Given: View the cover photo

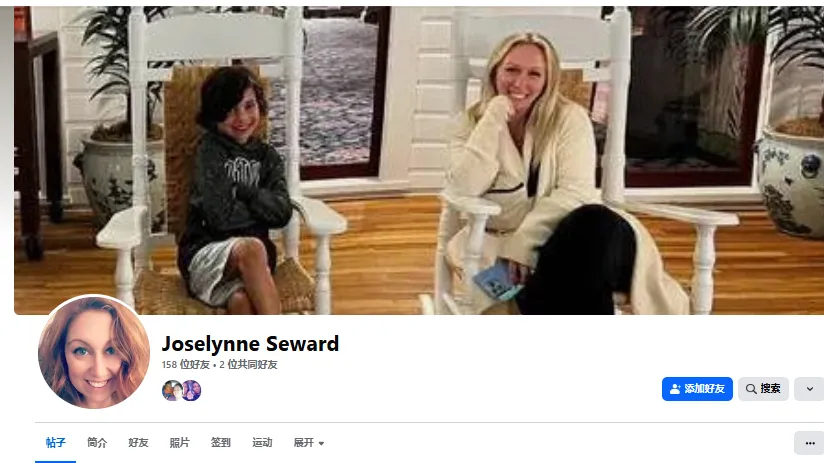Looking at the screenshot, I should pyautogui.click(x=419, y=160).
